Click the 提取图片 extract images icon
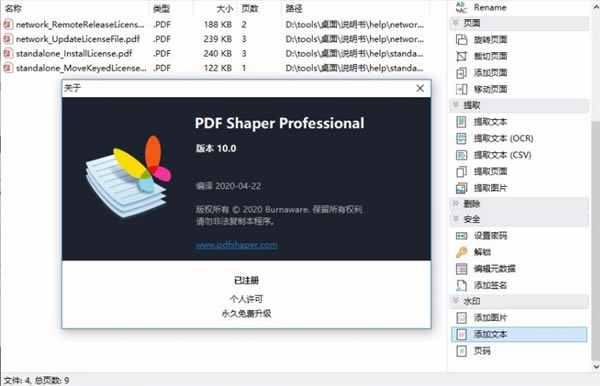This screenshot has height=386, width=600. tap(461, 188)
